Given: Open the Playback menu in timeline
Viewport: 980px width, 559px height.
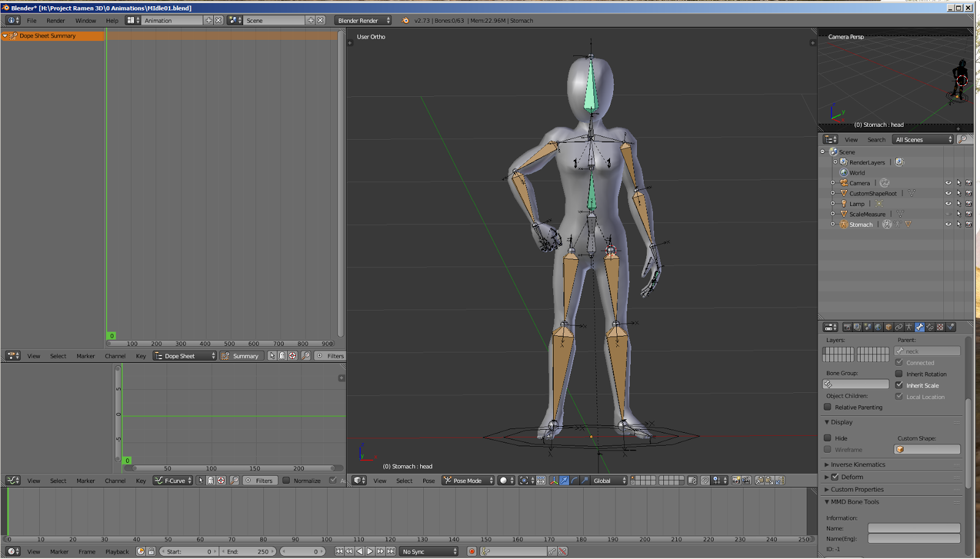Looking at the screenshot, I should 117,552.
